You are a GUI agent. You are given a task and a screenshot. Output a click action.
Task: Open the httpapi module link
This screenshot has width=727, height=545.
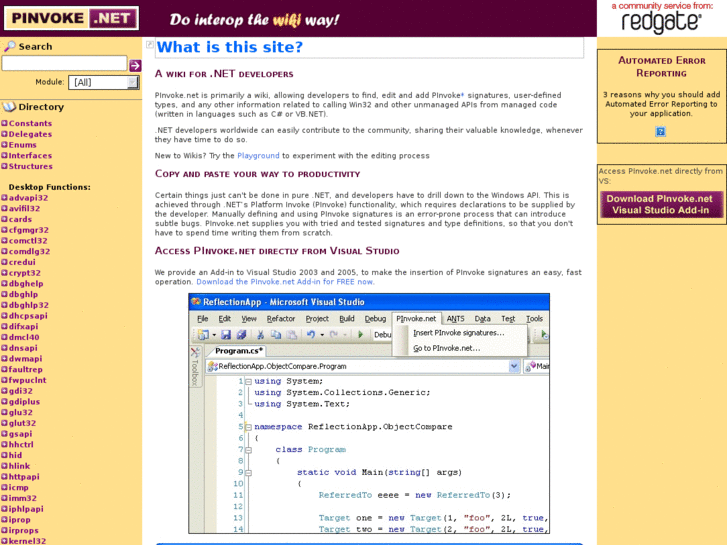pos(24,476)
